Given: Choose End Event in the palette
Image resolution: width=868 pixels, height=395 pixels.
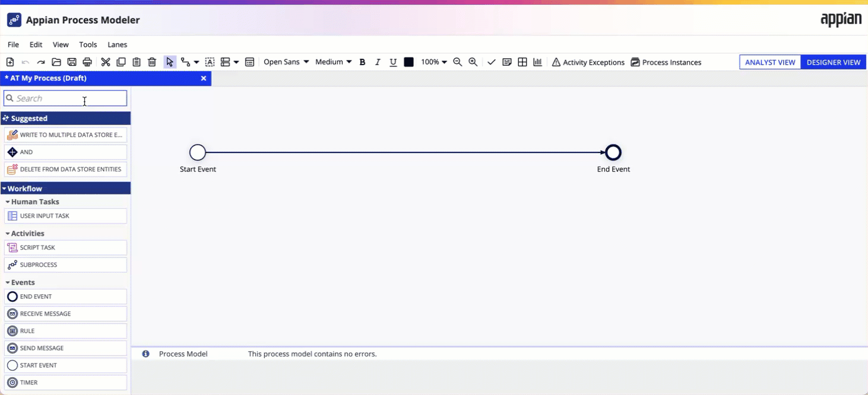Looking at the screenshot, I should pyautogui.click(x=65, y=297).
